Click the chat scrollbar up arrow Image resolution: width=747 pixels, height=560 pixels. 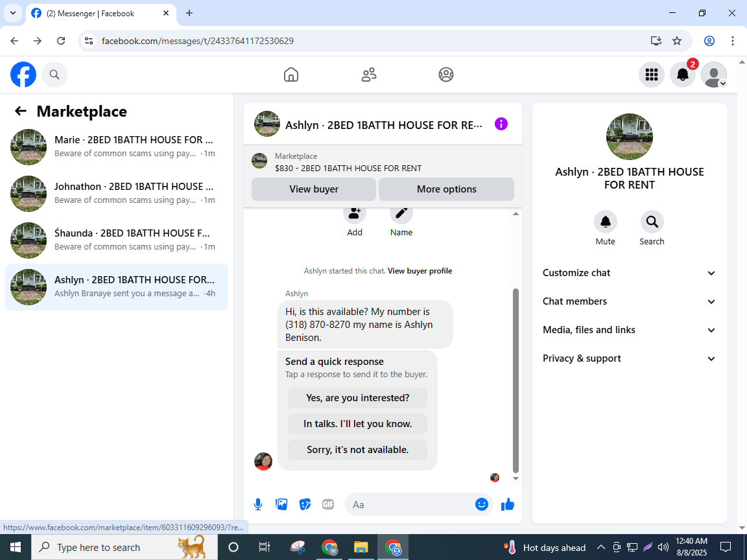pyautogui.click(x=516, y=214)
